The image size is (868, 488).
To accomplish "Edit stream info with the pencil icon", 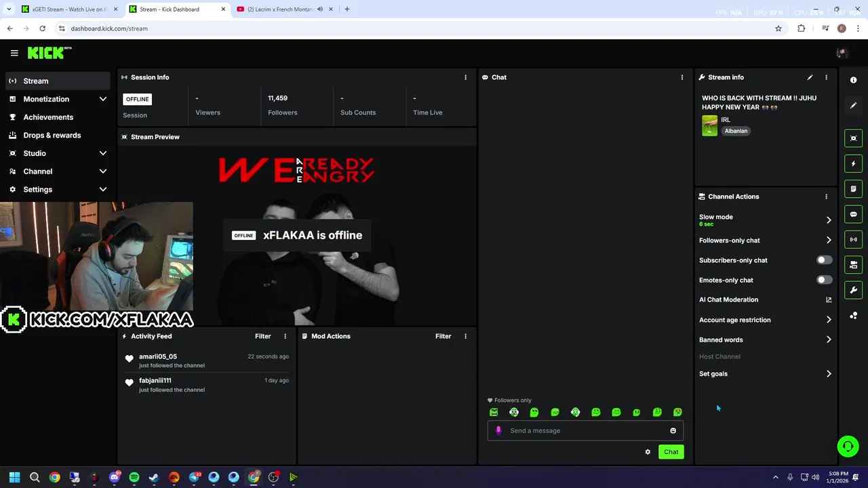I will 810,77.
